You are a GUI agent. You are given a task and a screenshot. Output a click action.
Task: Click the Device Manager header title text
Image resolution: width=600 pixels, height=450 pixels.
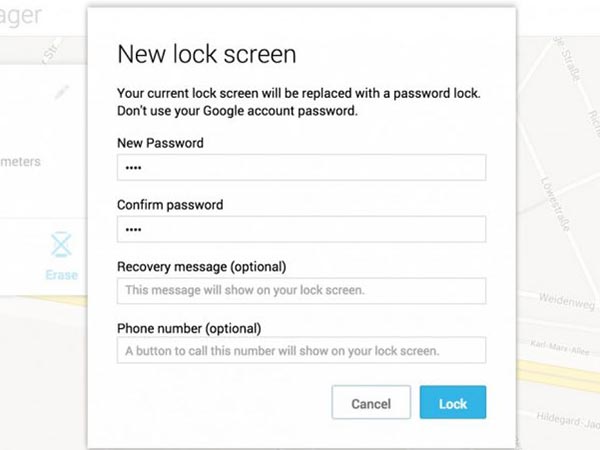coord(21,15)
